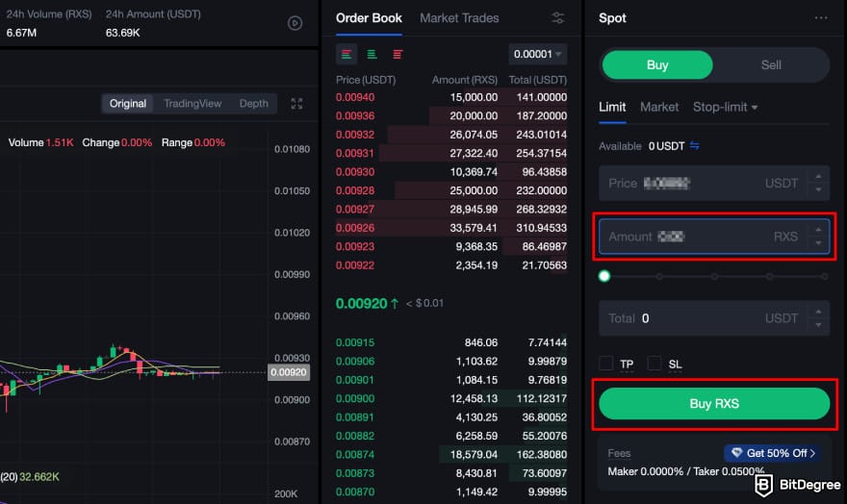Select the 0.00922 sell order price
Viewport: 847px width, 504px height.
(x=355, y=265)
